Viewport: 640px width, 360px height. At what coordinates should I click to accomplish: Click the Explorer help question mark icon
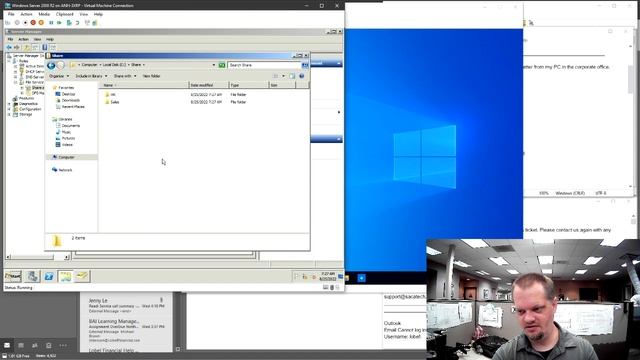[x=302, y=76]
